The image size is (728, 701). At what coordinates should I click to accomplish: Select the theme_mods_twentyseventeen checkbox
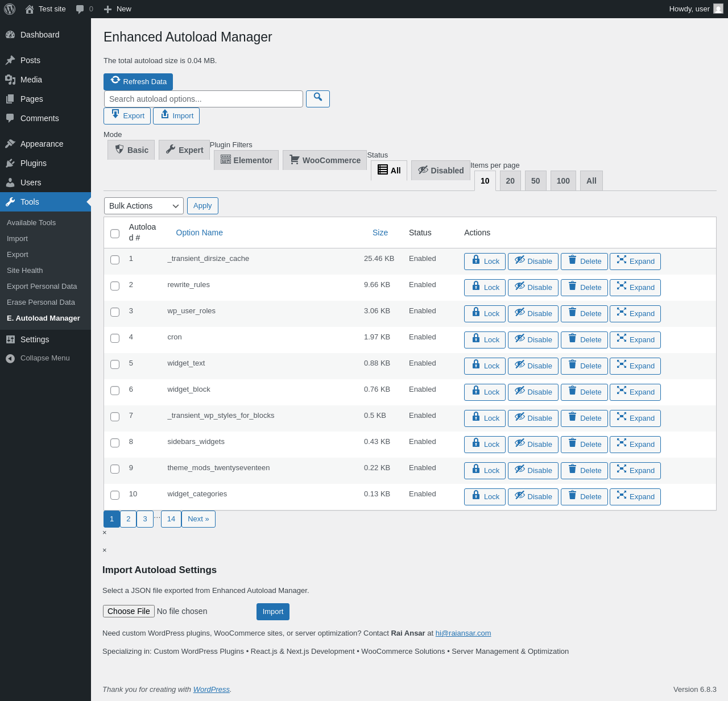click(115, 469)
